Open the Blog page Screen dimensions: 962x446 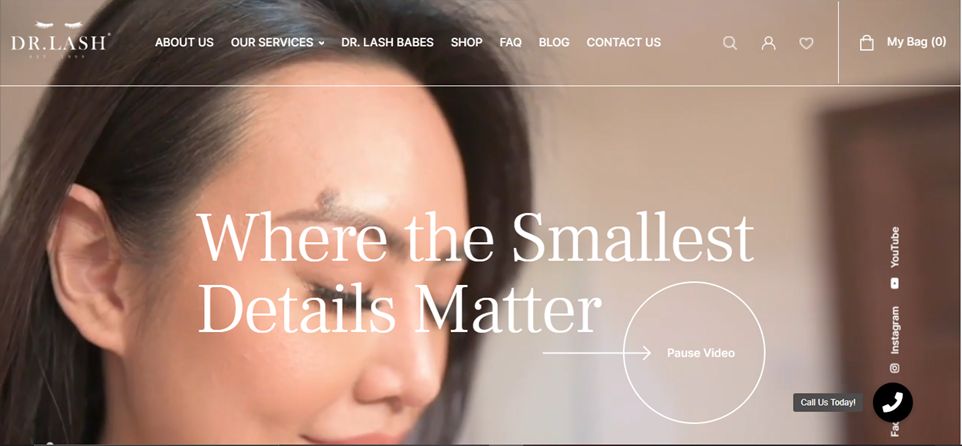tap(554, 42)
